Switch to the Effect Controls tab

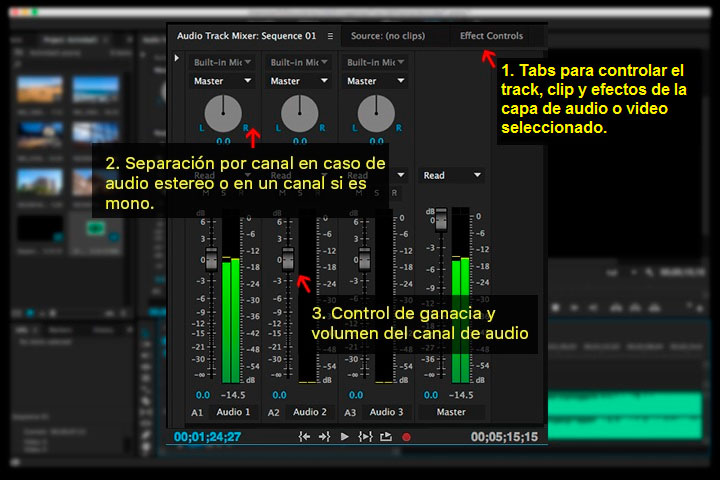tap(491, 36)
